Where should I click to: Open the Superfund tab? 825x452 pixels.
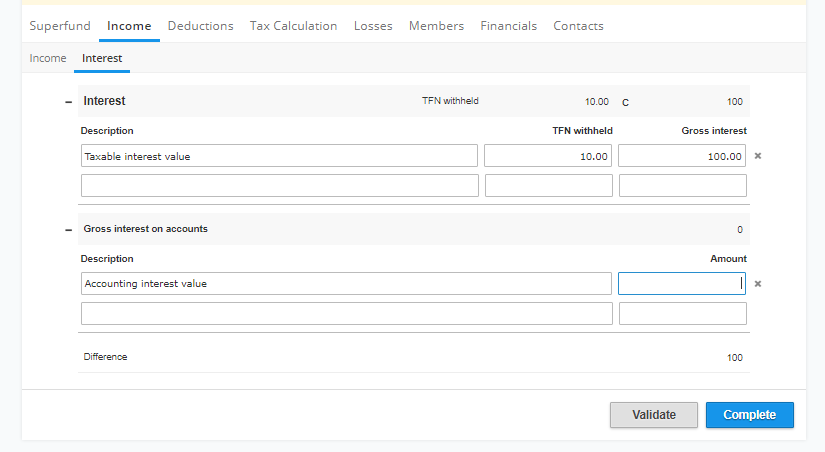tap(60, 26)
